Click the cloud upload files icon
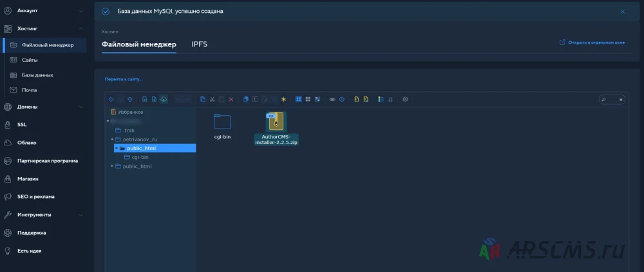The width and height of the screenshot is (644, 272). tap(164, 99)
